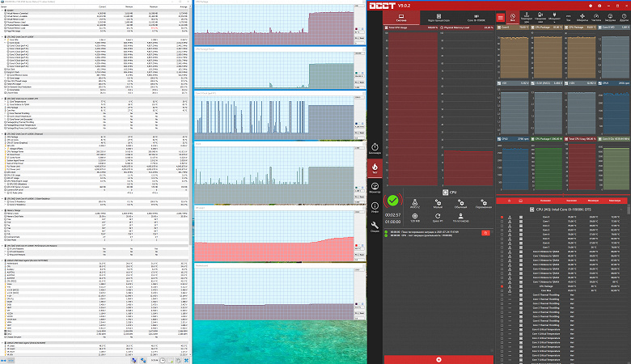
Task: Toggle the Core 6 checkbox in the OCCT table
Action: 502,243
